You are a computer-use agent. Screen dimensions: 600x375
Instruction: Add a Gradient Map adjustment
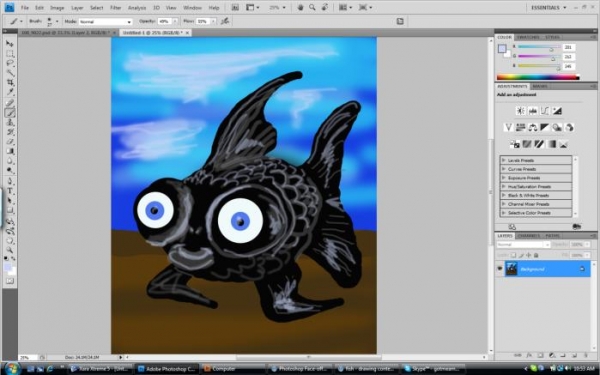coord(551,144)
